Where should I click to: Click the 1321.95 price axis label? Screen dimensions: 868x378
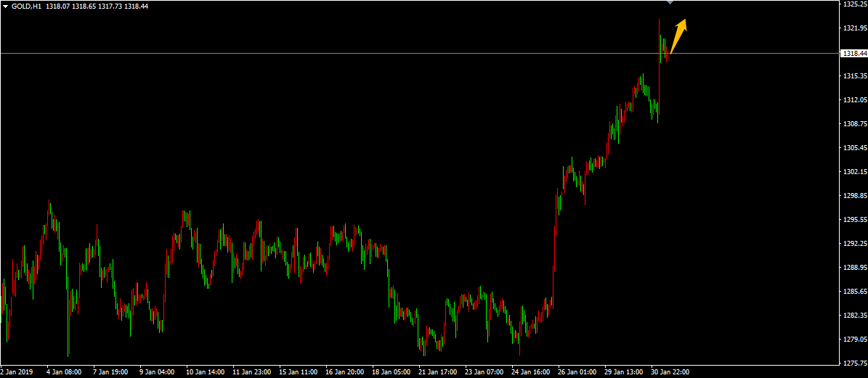(855, 28)
